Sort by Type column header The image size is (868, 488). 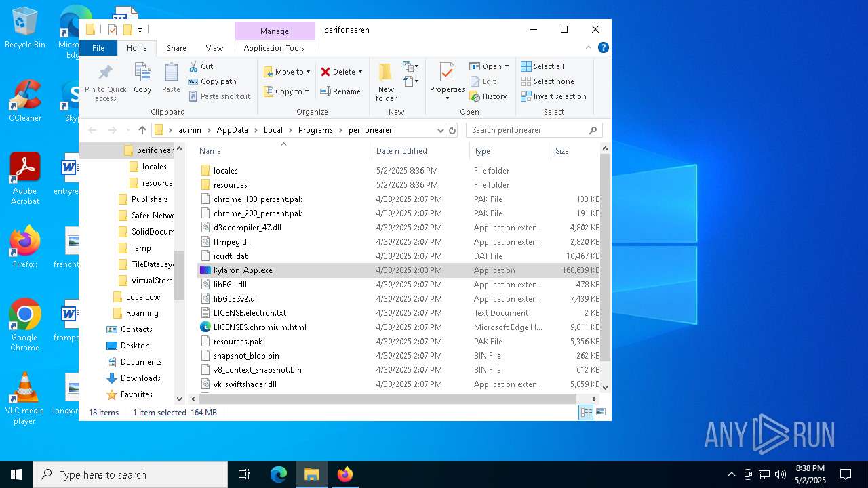(x=510, y=151)
